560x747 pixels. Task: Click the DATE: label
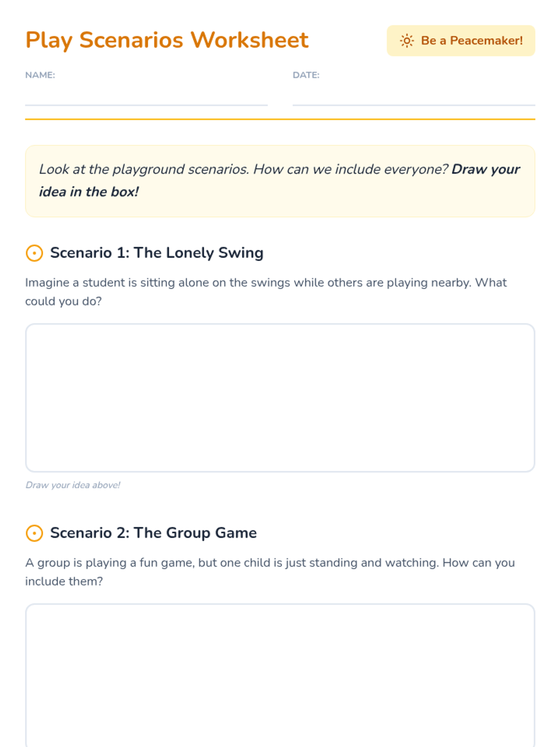click(306, 75)
